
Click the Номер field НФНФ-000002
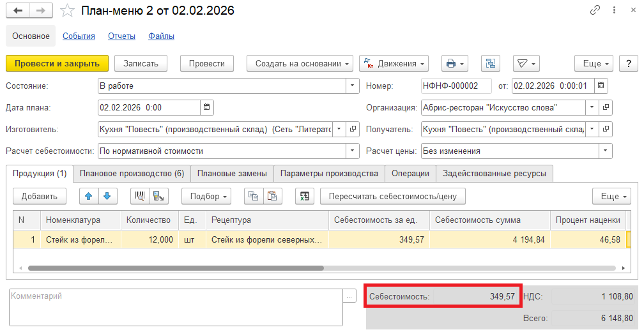tap(456, 86)
